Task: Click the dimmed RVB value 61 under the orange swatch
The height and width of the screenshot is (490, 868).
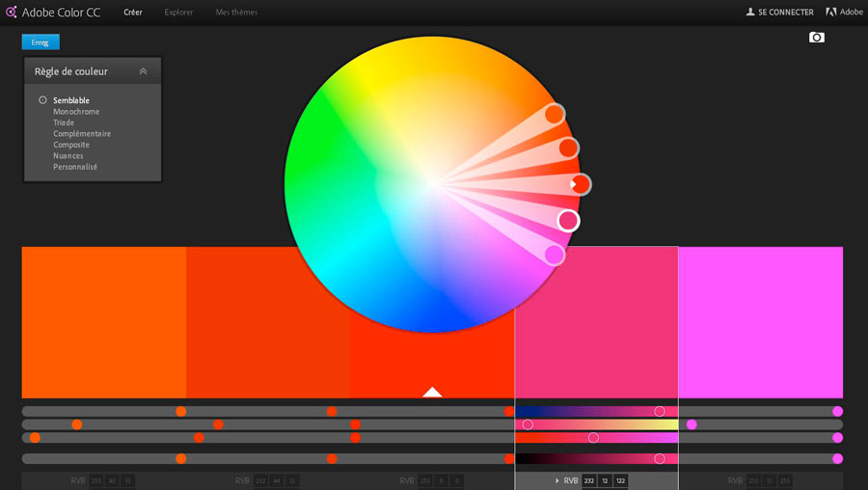Action: point(113,480)
